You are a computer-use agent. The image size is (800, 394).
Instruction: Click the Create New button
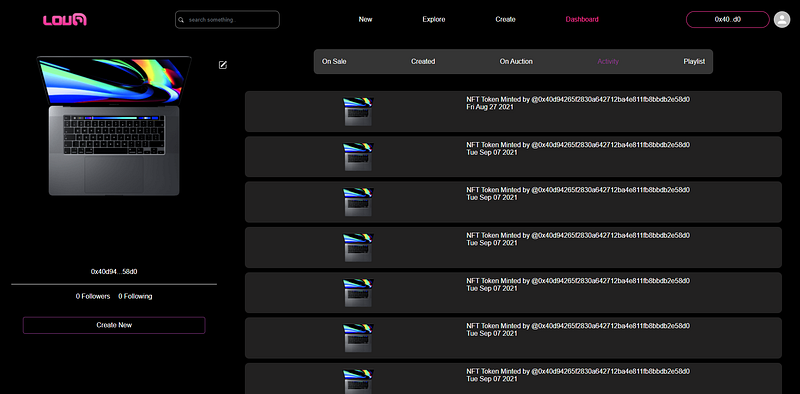pyautogui.click(x=114, y=325)
